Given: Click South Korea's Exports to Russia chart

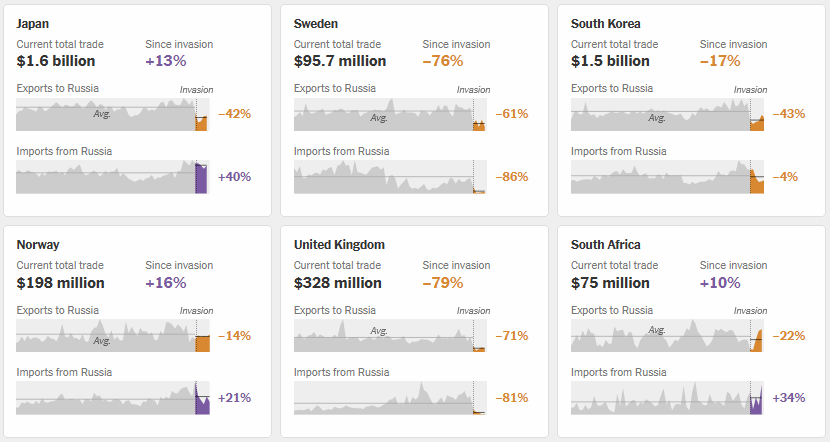Looking at the screenshot, I should coord(666,114).
